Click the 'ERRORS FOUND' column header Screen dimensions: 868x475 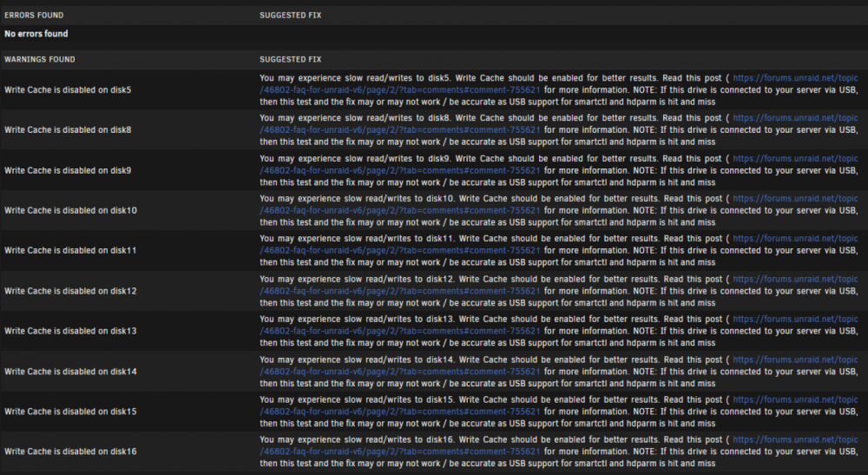point(34,16)
